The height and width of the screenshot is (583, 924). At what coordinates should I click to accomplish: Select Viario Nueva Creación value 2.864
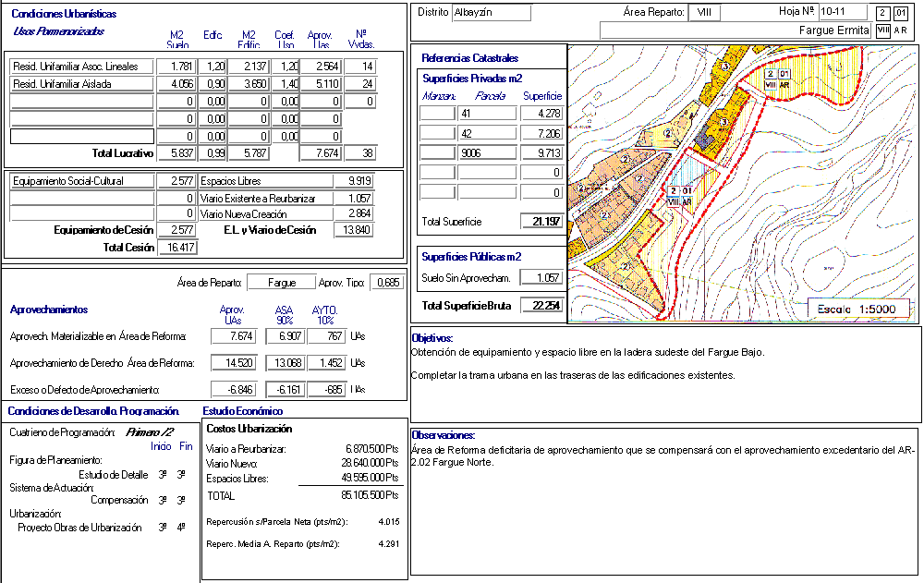353,214
